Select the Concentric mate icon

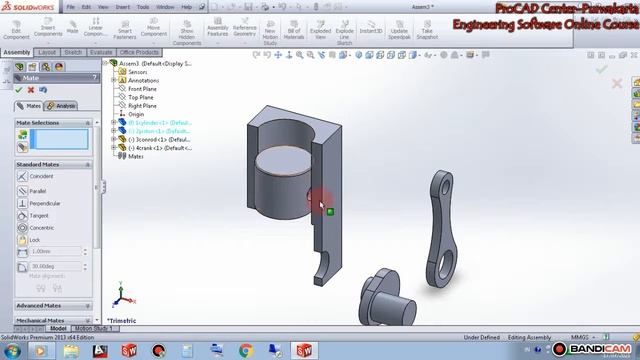coord(22,228)
